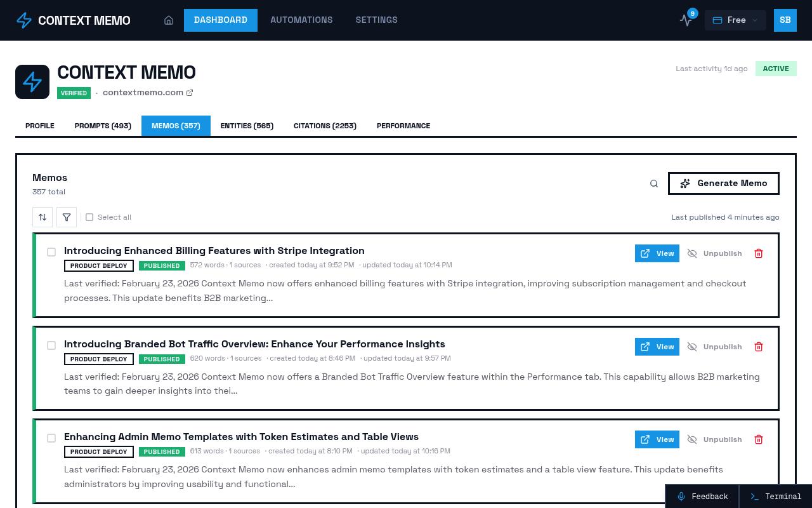This screenshot has width=812, height=508.
Task: Open the activity pulse icon with badge 9
Action: (686, 20)
